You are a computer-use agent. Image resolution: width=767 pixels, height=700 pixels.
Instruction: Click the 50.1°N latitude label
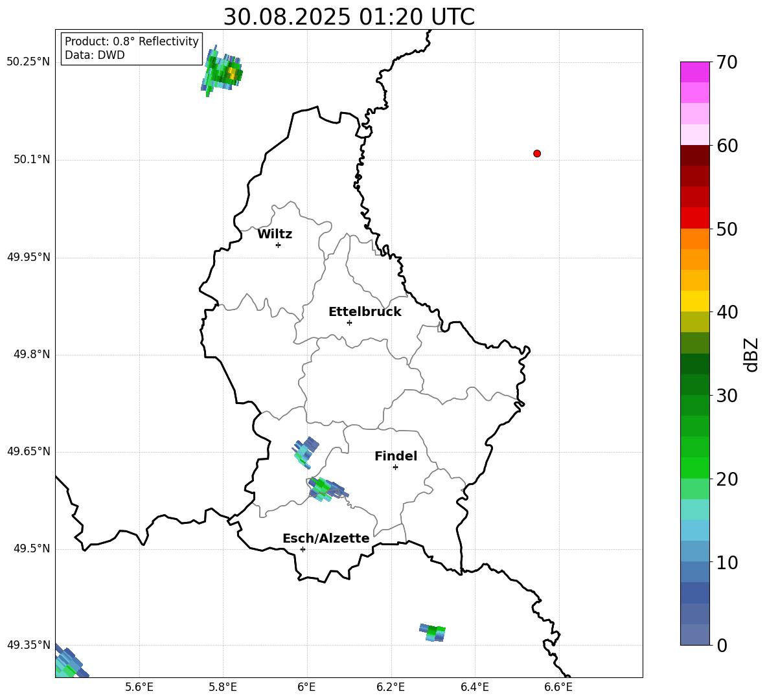tap(32, 160)
